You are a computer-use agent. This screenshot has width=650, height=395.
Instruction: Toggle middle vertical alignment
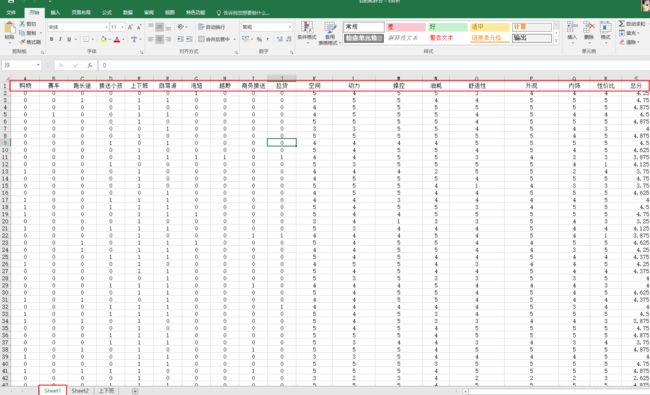tap(160, 27)
